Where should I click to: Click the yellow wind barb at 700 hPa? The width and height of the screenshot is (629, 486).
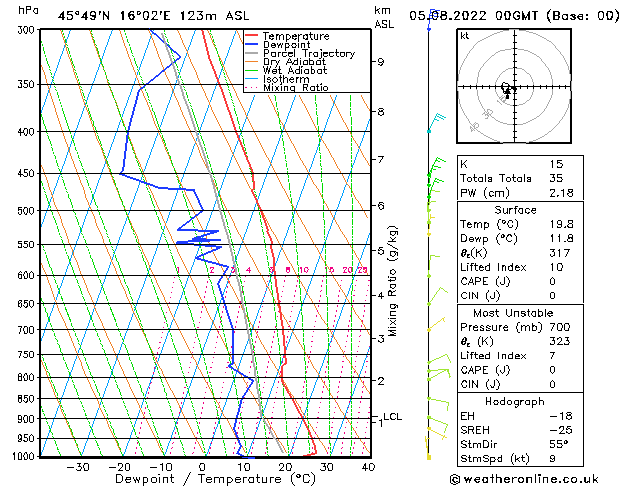pyautogui.click(x=436, y=324)
